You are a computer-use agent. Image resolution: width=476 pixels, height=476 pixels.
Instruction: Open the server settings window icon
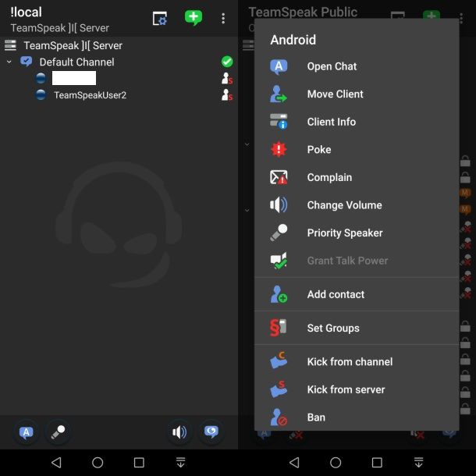pos(160,19)
